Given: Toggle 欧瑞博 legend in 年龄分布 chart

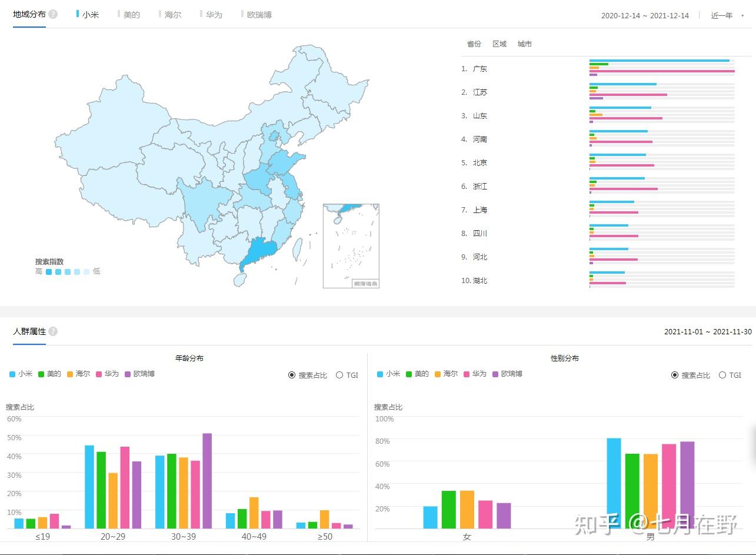Looking at the screenshot, I should pos(140,374).
